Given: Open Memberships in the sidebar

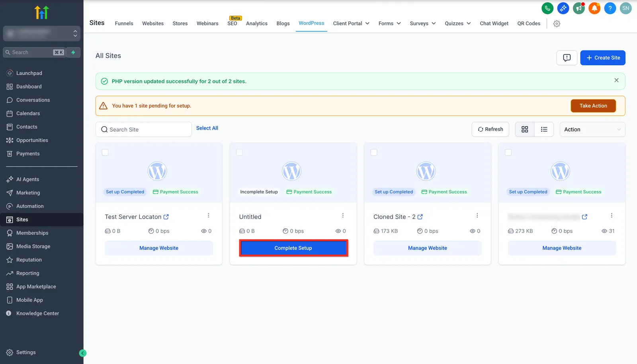Looking at the screenshot, I should 32,233.
